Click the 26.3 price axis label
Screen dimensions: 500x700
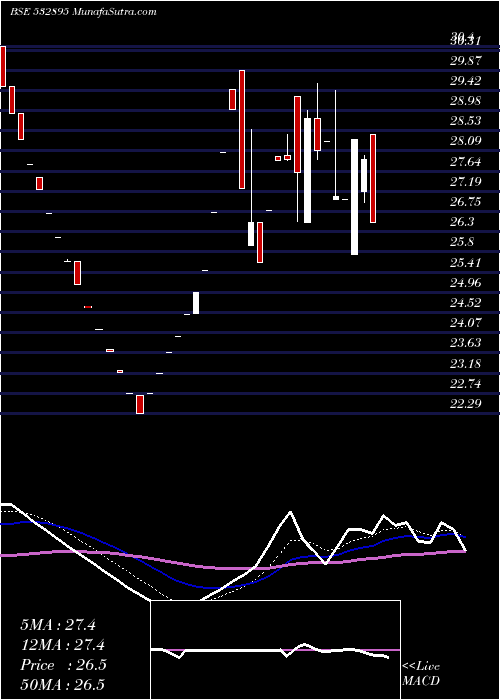[x=462, y=222]
